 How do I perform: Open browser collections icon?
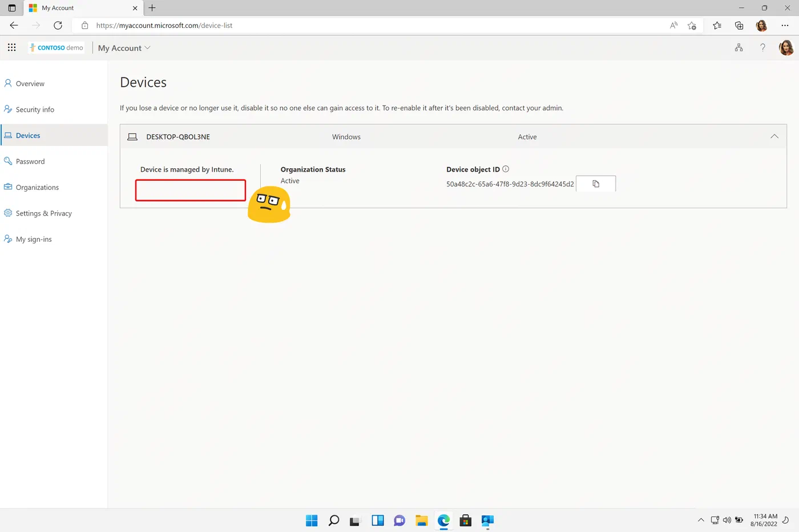(x=739, y=25)
